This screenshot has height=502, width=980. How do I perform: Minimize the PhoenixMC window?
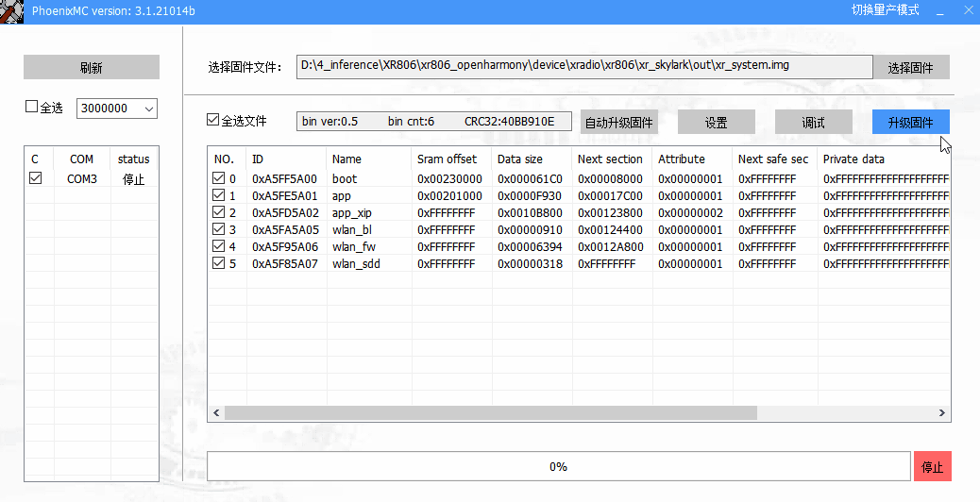[940, 11]
